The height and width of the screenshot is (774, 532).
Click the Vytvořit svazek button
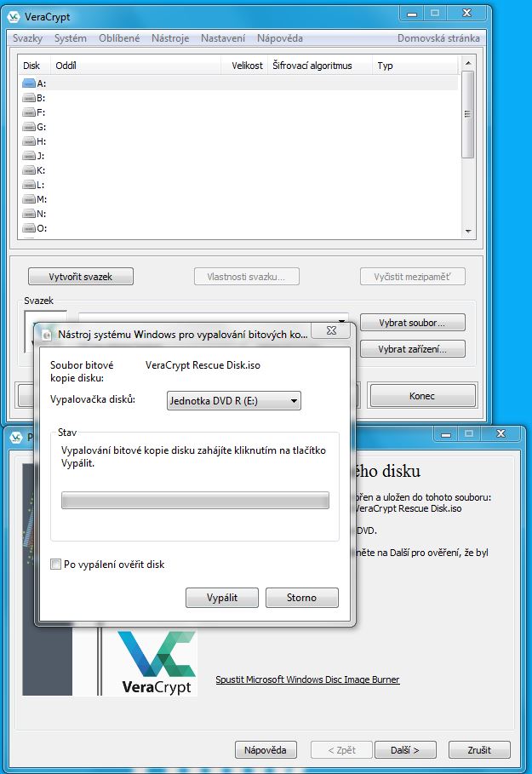(x=81, y=277)
